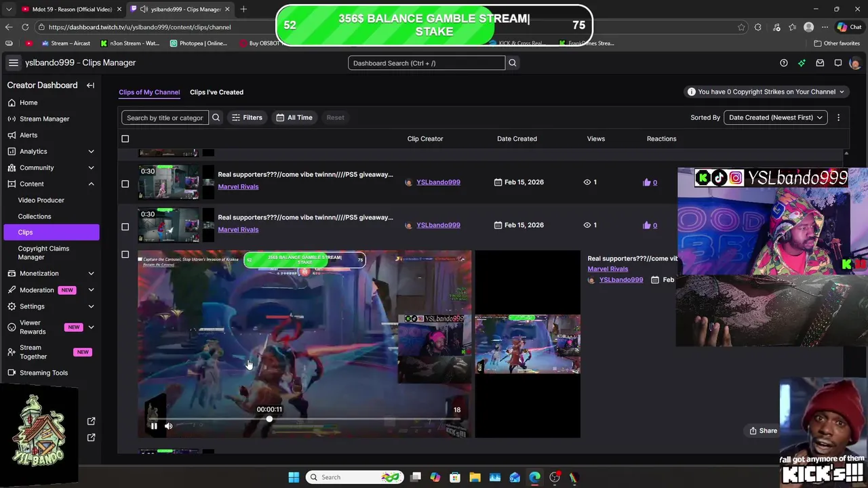Expand the Settings sidebar section
868x488 pixels.
pyautogui.click(x=91, y=306)
